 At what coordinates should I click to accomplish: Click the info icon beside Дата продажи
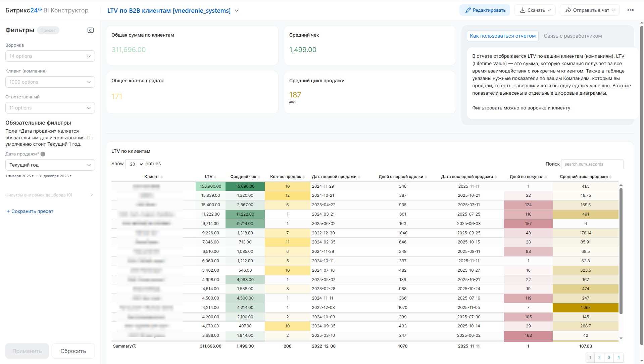tap(43, 154)
